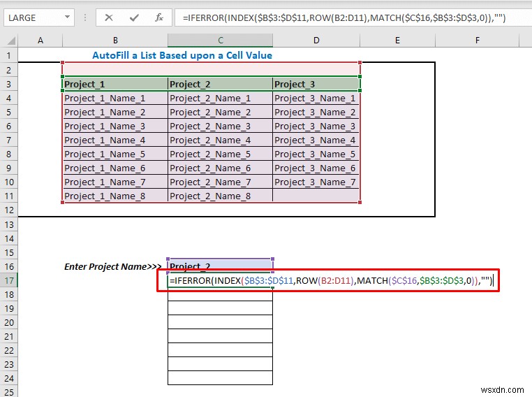The height and width of the screenshot is (397, 532).
Task: Select all cells with the corner triangle
Action: [x=11, y=41]
